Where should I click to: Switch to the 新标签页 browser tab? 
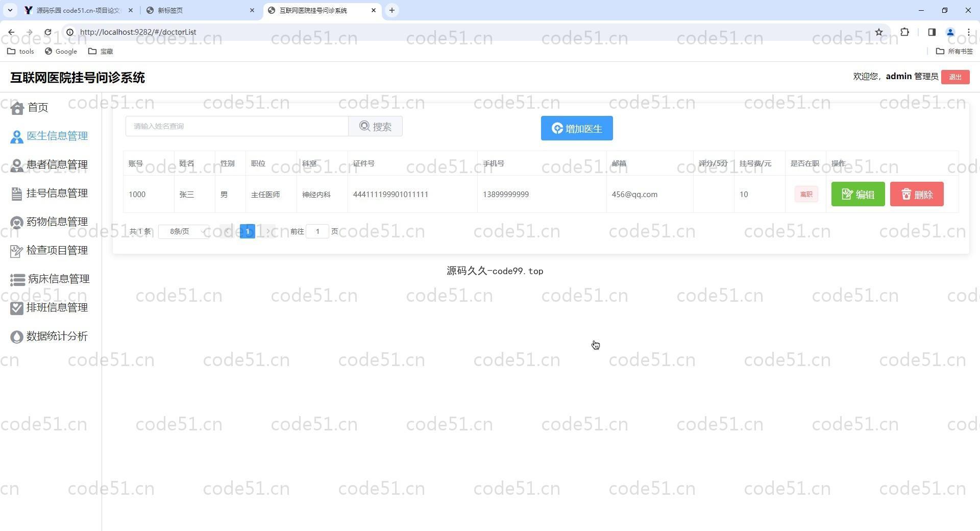[x=199, y=10]
